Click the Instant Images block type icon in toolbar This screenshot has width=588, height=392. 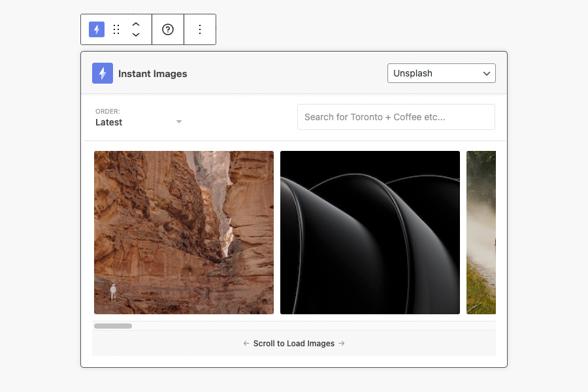[97, 29]
